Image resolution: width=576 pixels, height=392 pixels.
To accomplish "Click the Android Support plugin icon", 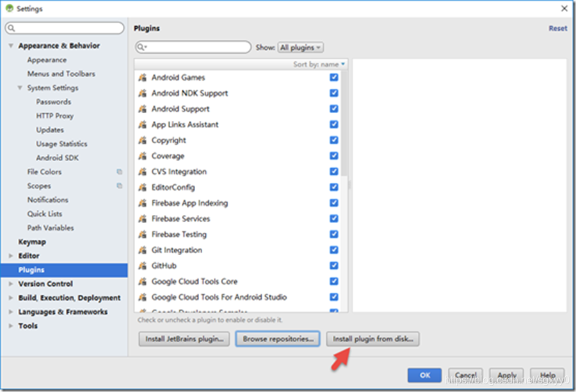I will (143, 109).
